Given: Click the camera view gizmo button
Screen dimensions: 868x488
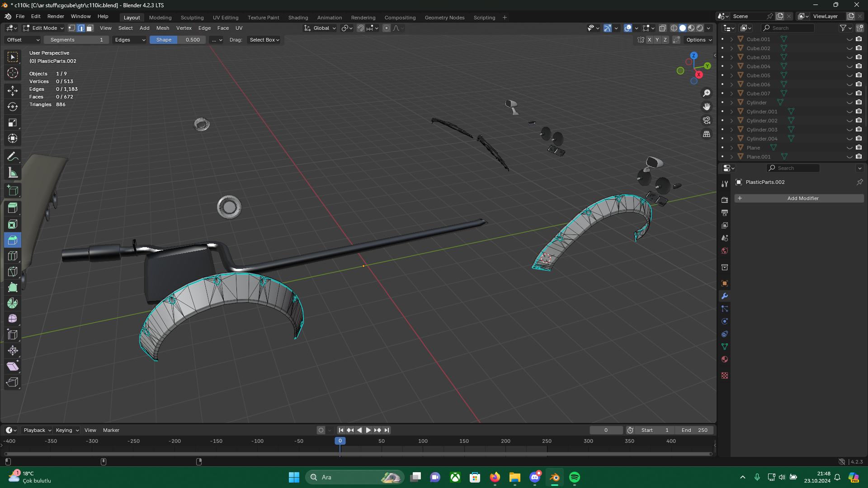Looking at the screenshot, I should tap(707, 120).
